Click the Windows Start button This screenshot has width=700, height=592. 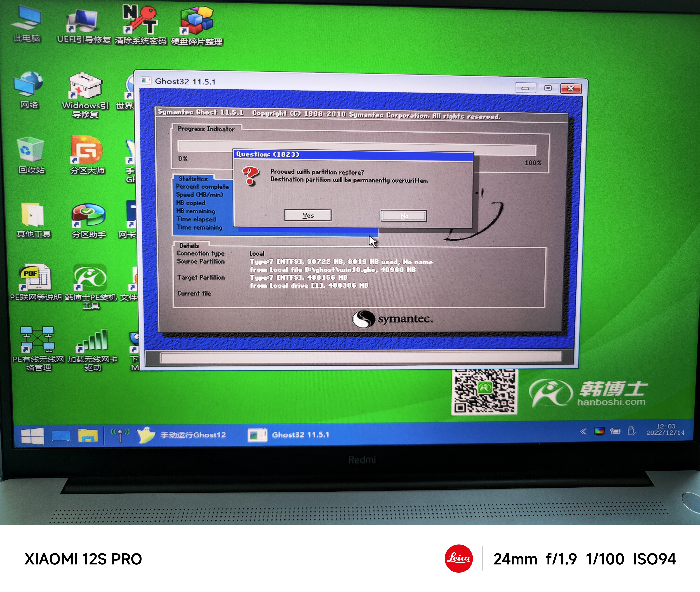click(x=32, y=436)
